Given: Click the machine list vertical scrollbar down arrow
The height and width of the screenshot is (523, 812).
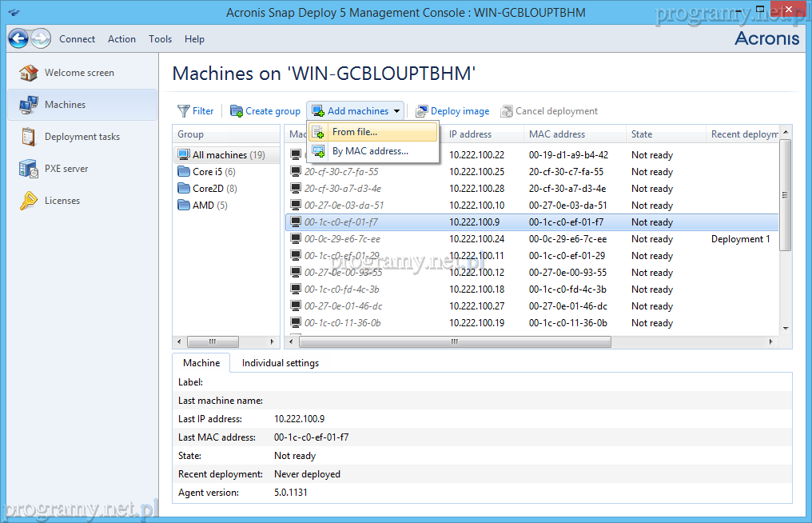Looking at the screenshot, I should coord(785,328).
